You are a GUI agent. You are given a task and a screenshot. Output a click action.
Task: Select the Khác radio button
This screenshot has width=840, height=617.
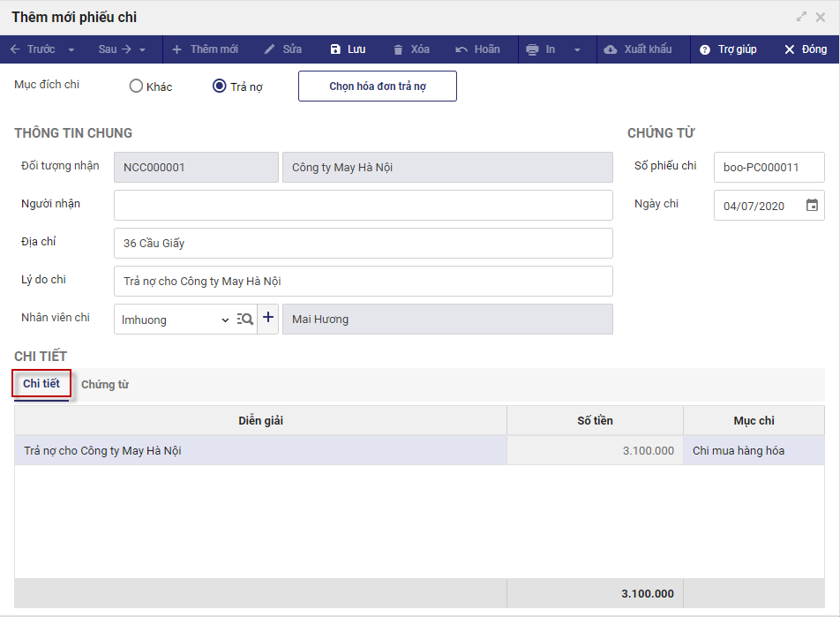[x=136, y=86]
